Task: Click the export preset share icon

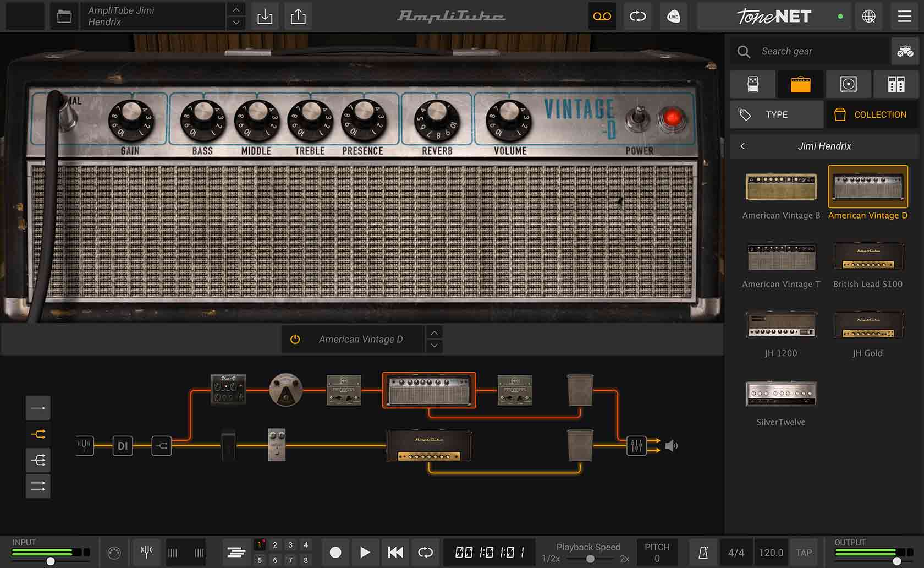Action: coord(298,17)
